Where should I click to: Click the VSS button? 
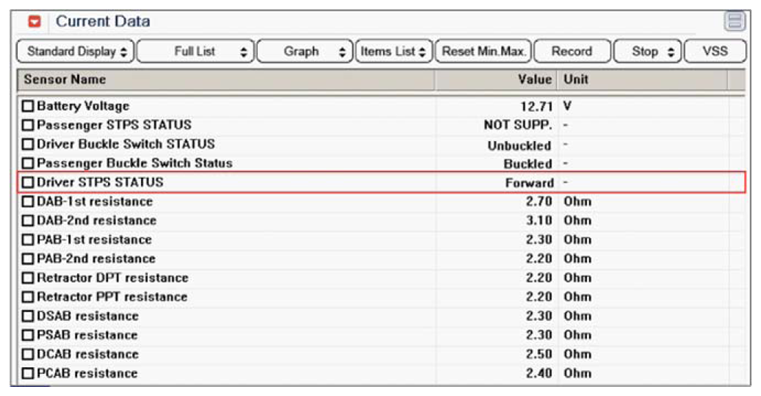pos(715,51)
